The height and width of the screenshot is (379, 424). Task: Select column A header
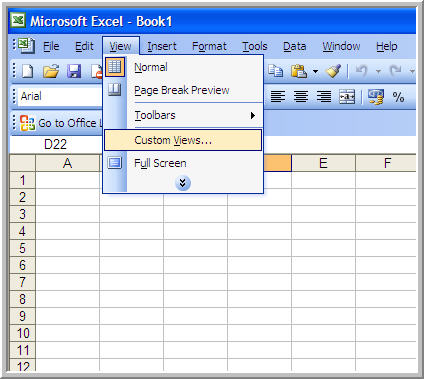pos(67,163)
